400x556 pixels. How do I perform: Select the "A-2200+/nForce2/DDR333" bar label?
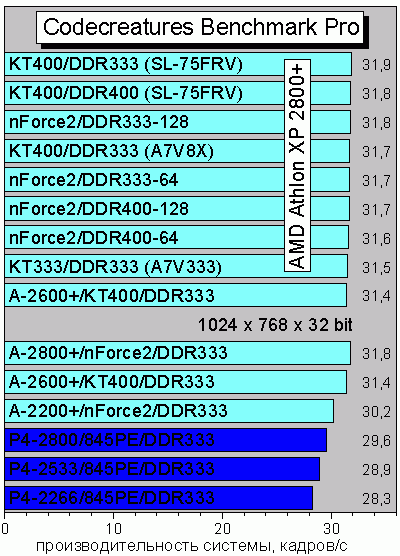point(118,411)
